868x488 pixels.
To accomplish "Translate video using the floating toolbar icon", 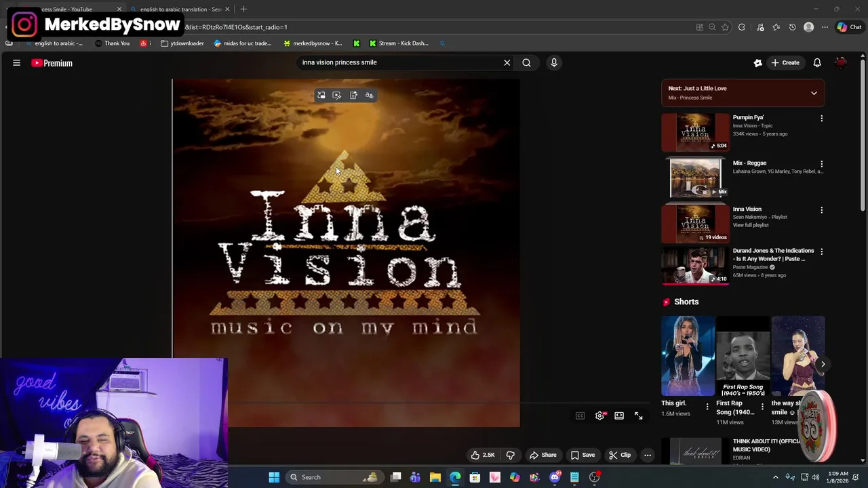I will 370,96.
